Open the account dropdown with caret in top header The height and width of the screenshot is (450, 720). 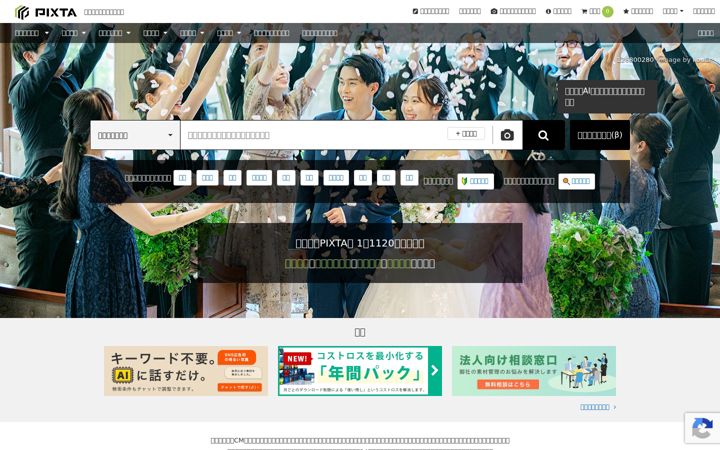tap(673, 11)
